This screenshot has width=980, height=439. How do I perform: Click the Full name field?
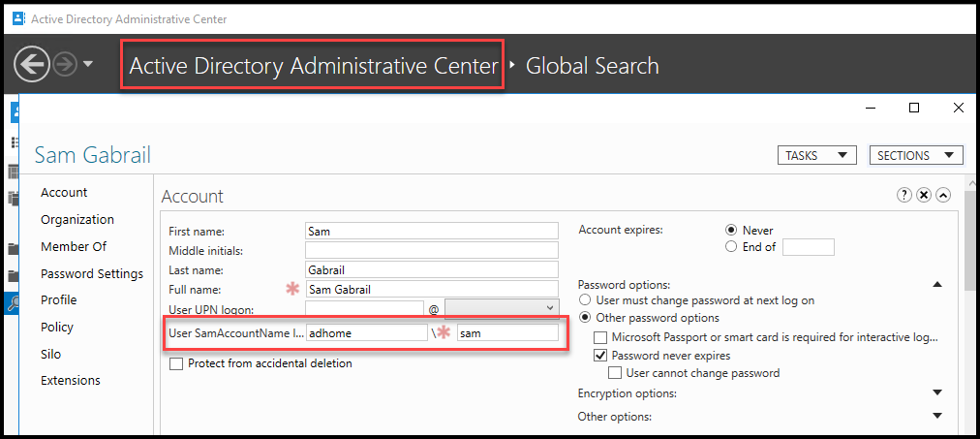[432, 289]
